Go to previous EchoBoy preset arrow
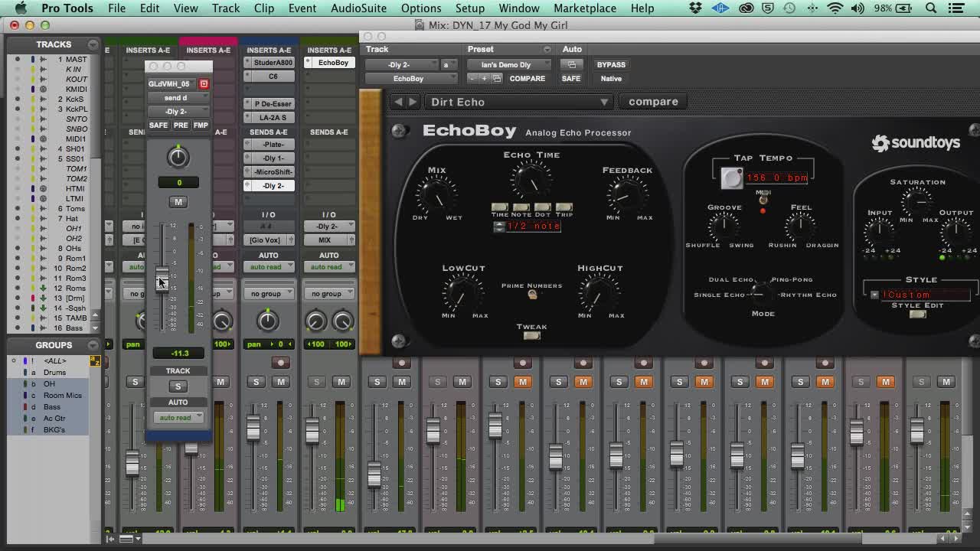Image resolution: width=980 pixels, height=551 pixels. pos(398,102)
